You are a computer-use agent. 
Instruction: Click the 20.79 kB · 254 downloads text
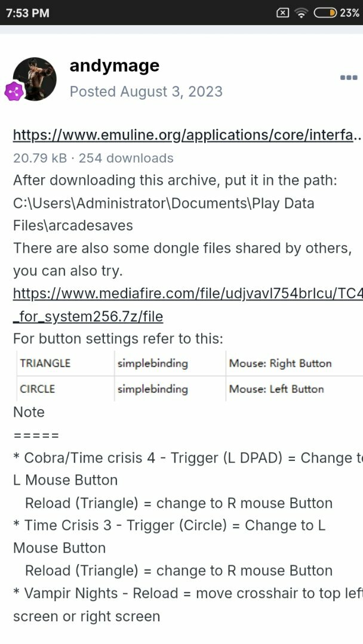(93, 158)
